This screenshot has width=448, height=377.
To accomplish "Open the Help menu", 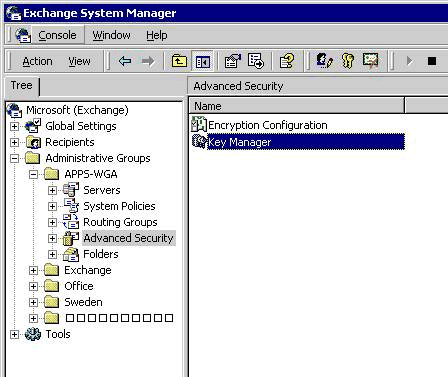I will 157,35.
